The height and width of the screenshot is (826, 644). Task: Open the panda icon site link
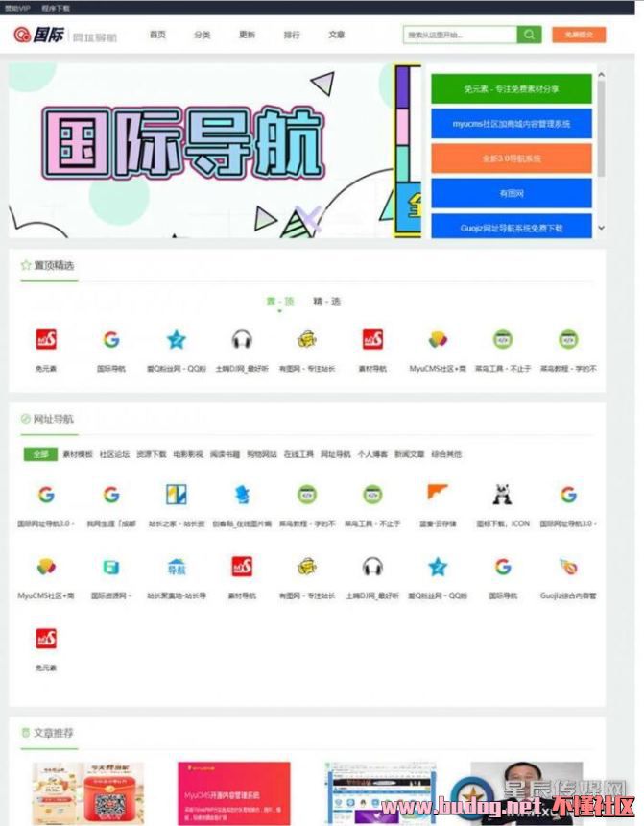[x=502, y=494]
